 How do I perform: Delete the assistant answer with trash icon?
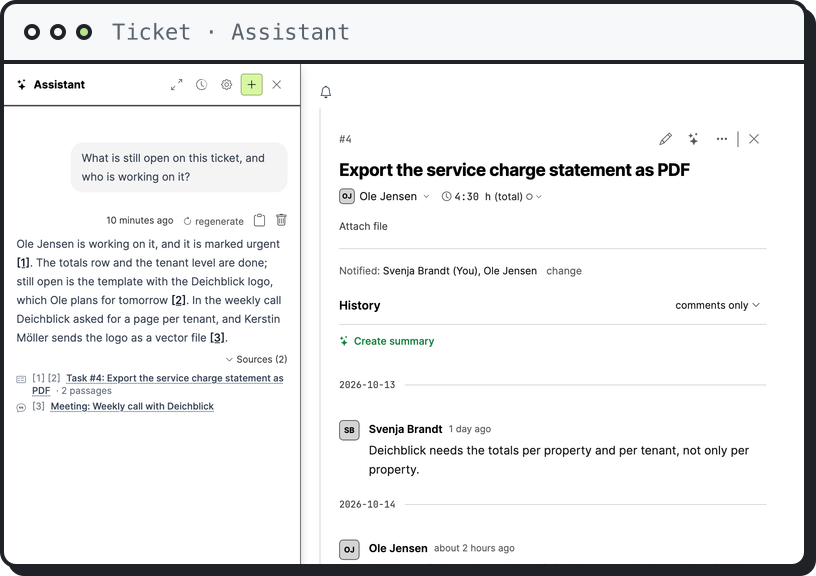281,220
